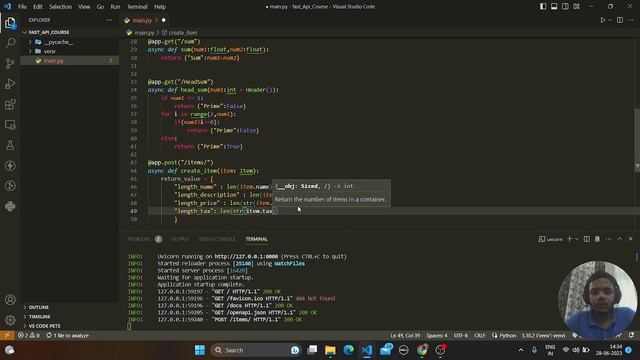Click '1 file to analyze' status item
Screen dimensions: 640x360
(67, 336)
